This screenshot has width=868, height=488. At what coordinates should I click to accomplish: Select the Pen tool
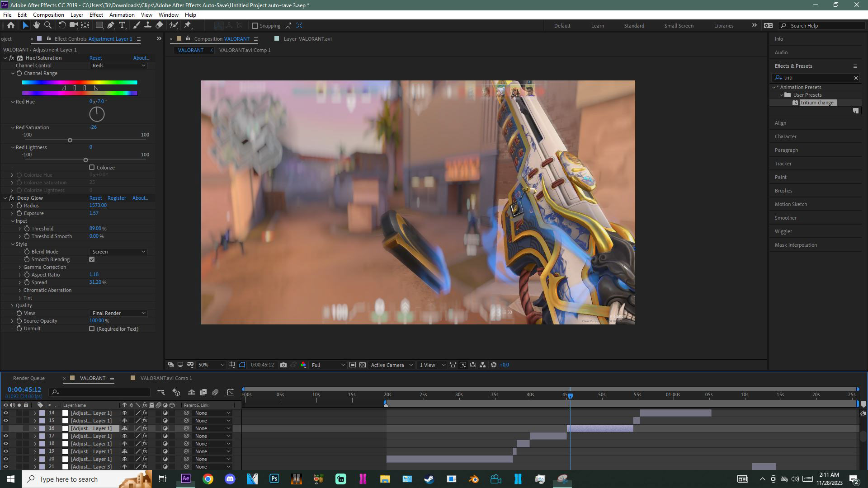[x=111, y=25]
